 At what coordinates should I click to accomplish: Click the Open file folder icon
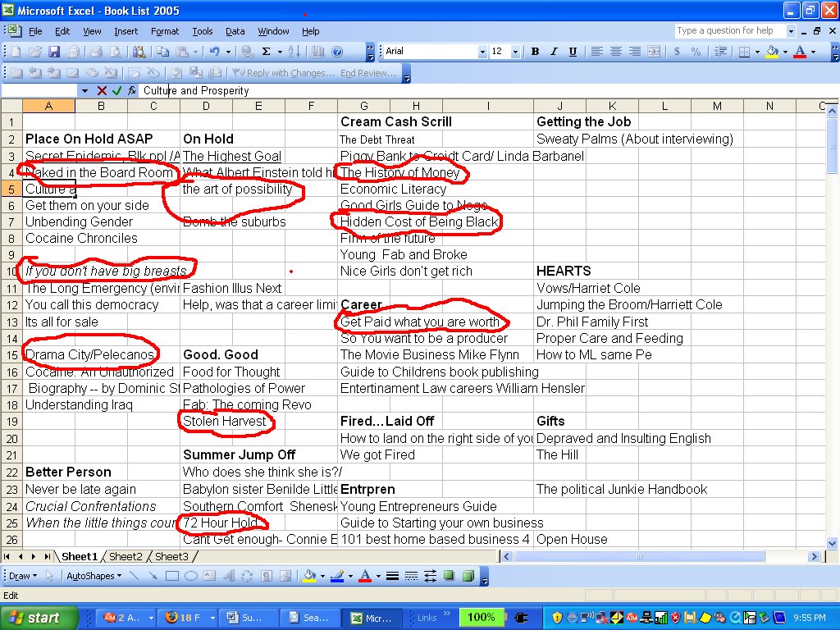point(35,52)
